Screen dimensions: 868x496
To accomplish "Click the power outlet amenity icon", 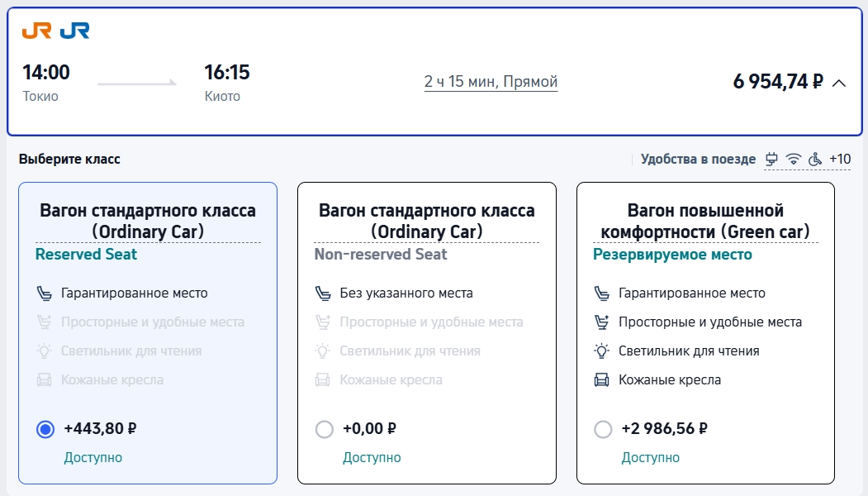I will pyautogui.click(x=772, y=159).
